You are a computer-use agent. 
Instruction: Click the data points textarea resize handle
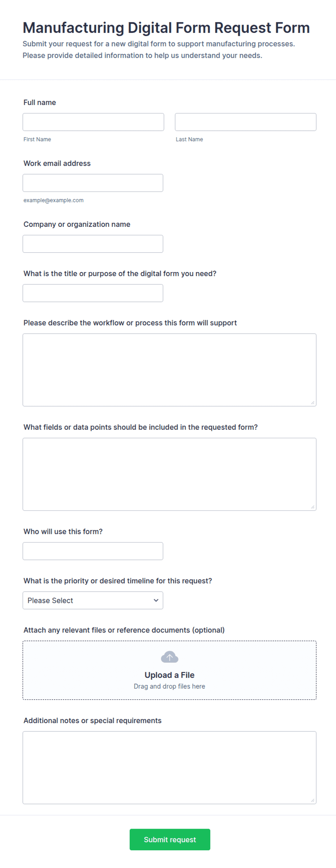pos(313,507)
